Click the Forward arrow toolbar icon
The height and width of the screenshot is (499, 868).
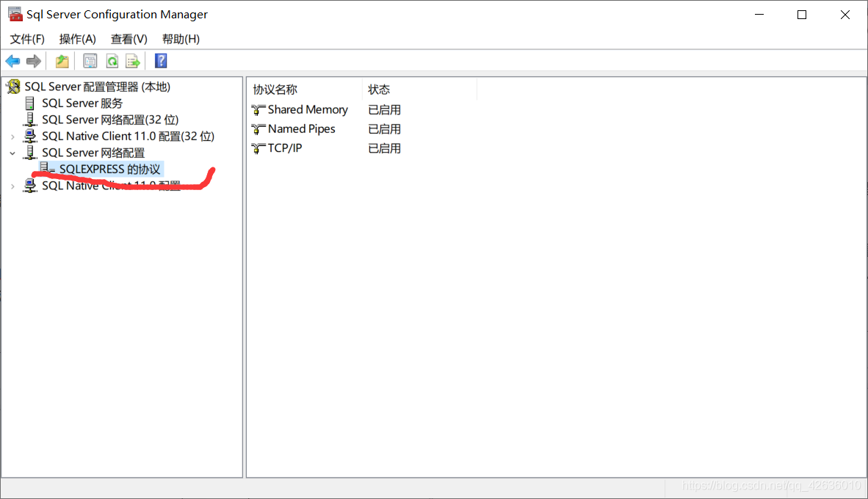pyautogui.click(x=34, y=61)
